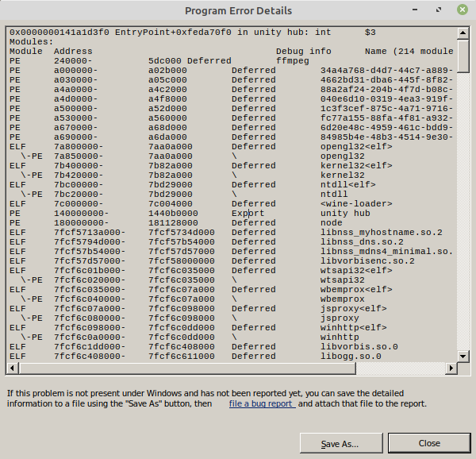Click the vertical scrollbar up arrow

click(463, 33)
